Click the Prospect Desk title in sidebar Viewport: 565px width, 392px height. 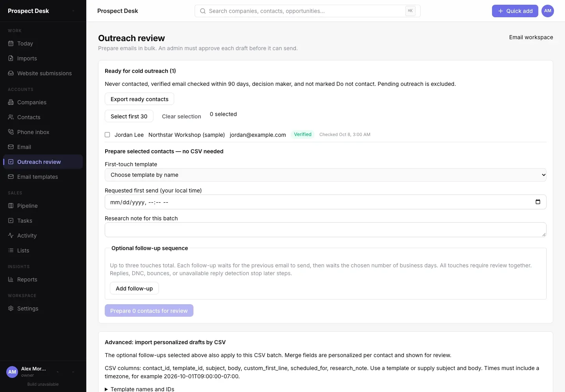(28, 11)
